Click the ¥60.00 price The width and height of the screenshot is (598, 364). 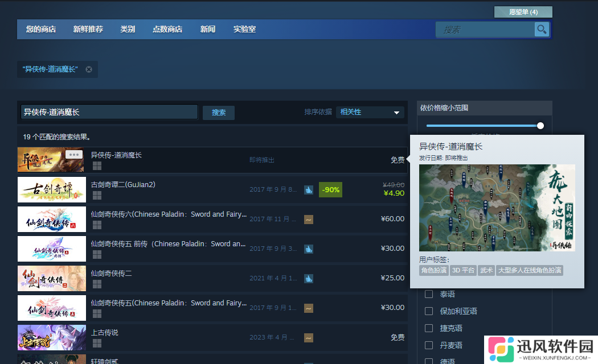point(392,219)
